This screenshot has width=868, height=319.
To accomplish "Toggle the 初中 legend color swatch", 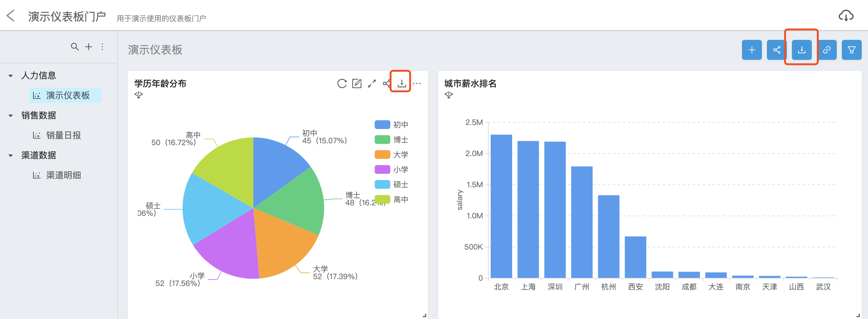I will tap(382, 125).
